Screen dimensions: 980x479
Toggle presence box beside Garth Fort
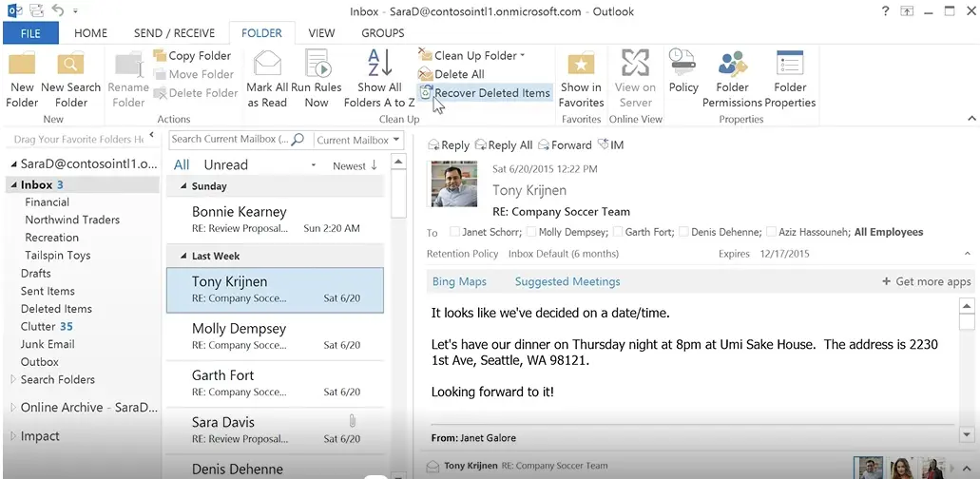point(618,232)
